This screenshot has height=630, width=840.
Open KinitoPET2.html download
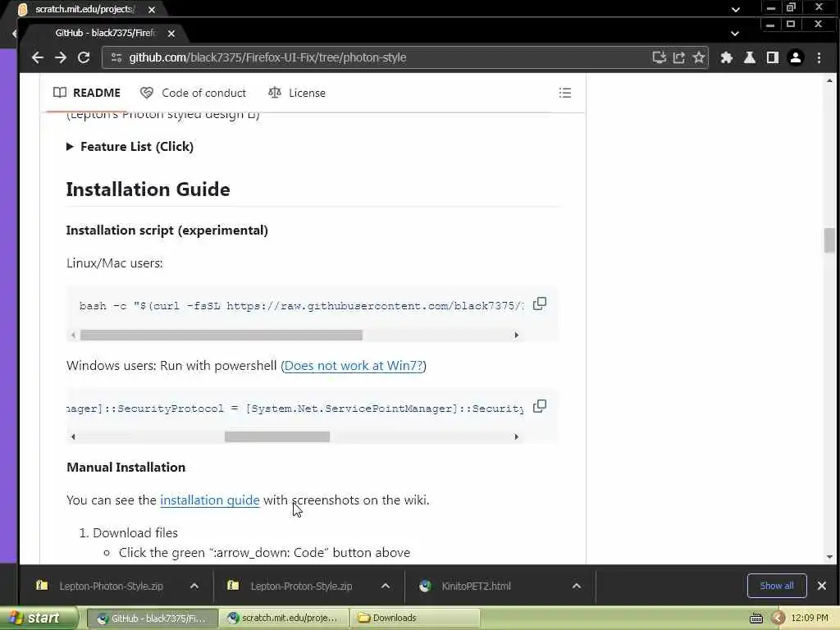pos(476,586)
